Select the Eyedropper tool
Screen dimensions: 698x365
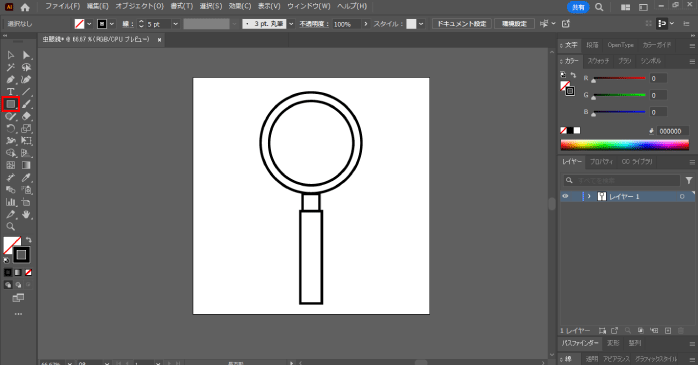pos(26,178)
